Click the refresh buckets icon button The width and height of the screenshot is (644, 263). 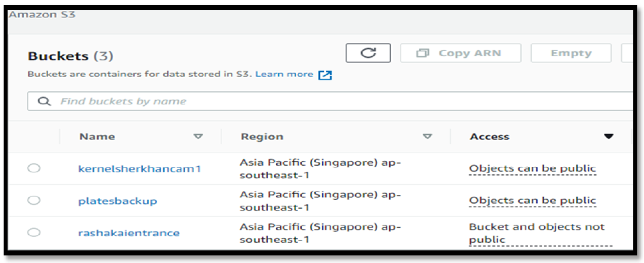pos(368,53)
